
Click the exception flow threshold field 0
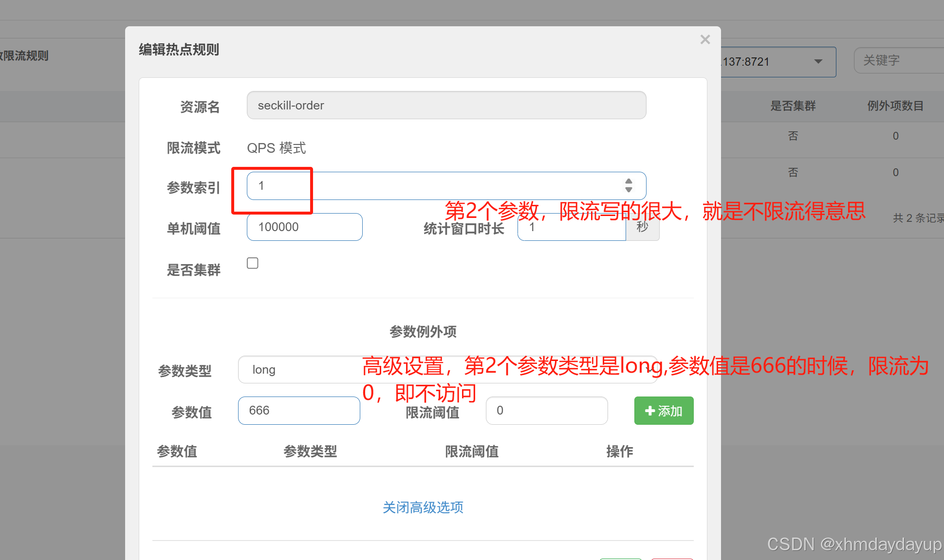pos(547,411)
